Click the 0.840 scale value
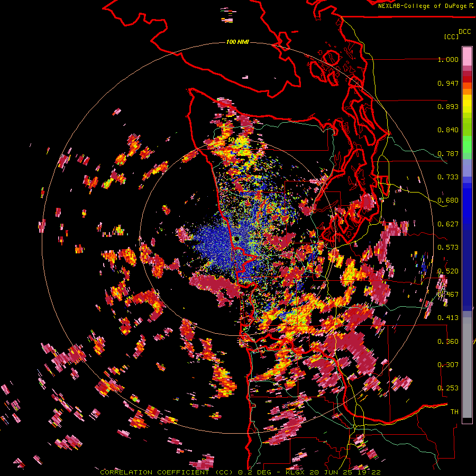 (448, 130)
